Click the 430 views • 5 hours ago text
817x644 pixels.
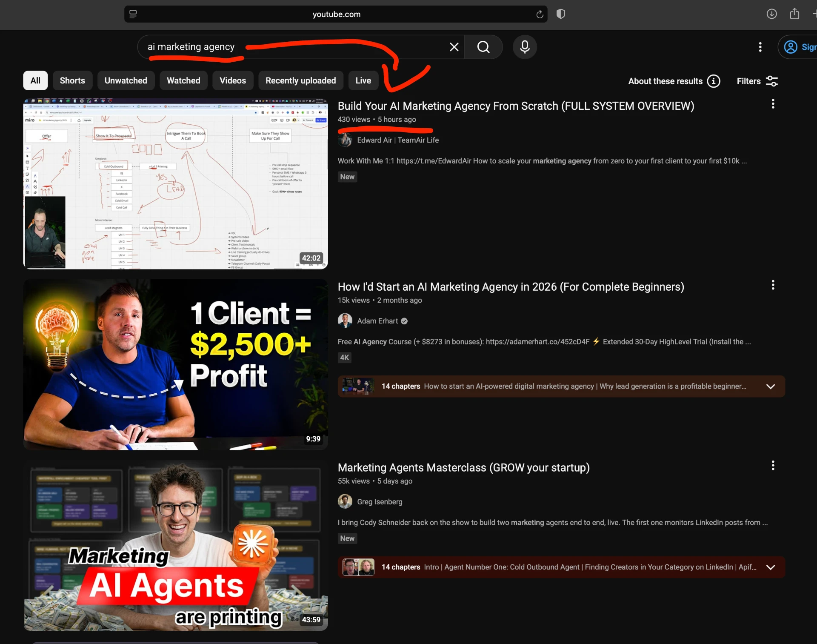pos(377,120)
